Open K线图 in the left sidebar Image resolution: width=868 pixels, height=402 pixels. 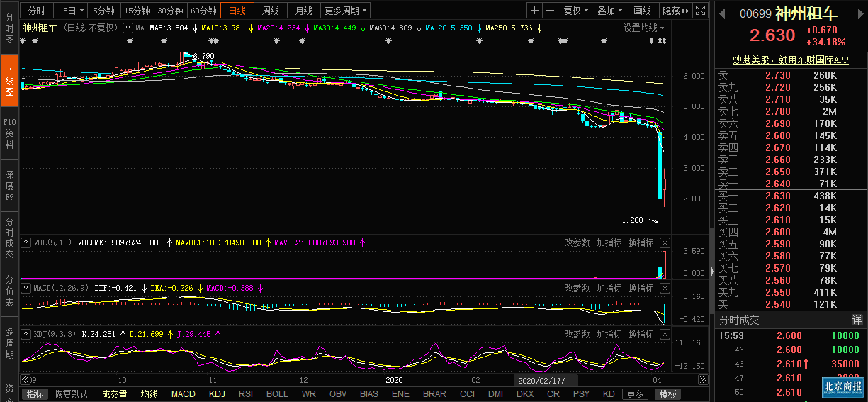(9, 81)
